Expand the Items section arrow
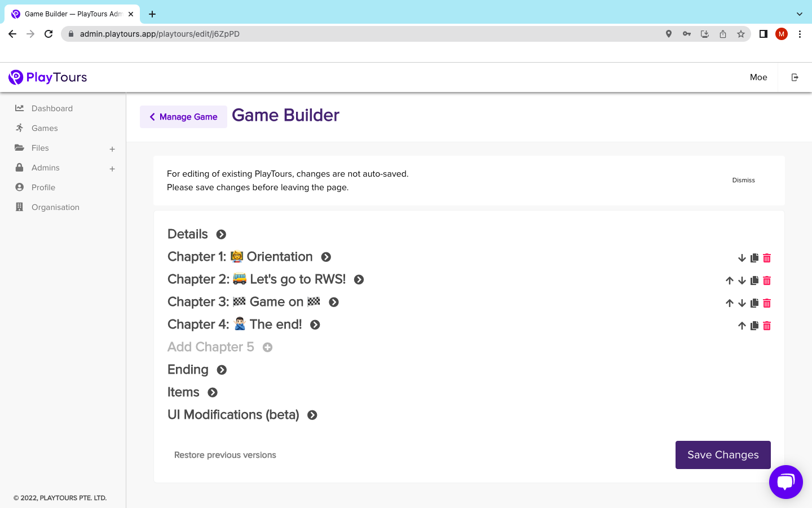The width and height of the screenshot is (812, 508). point(213,392)
